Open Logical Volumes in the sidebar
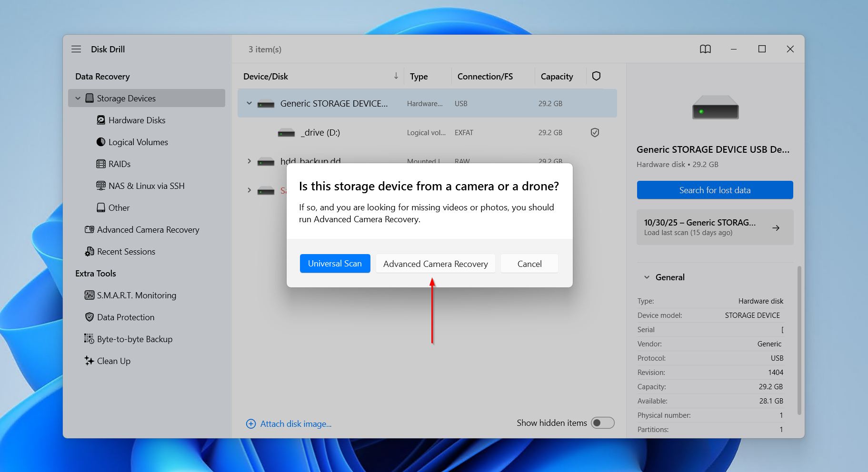 tap(100, 142)
